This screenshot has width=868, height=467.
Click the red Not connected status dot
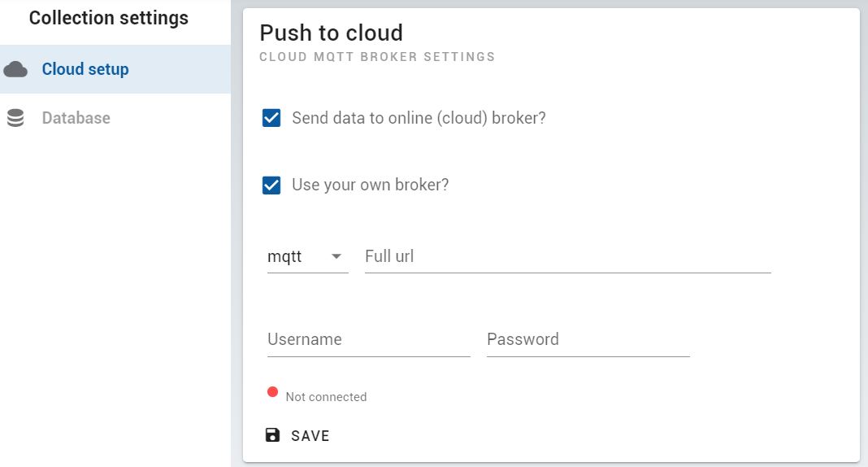(x=272, y=392)
